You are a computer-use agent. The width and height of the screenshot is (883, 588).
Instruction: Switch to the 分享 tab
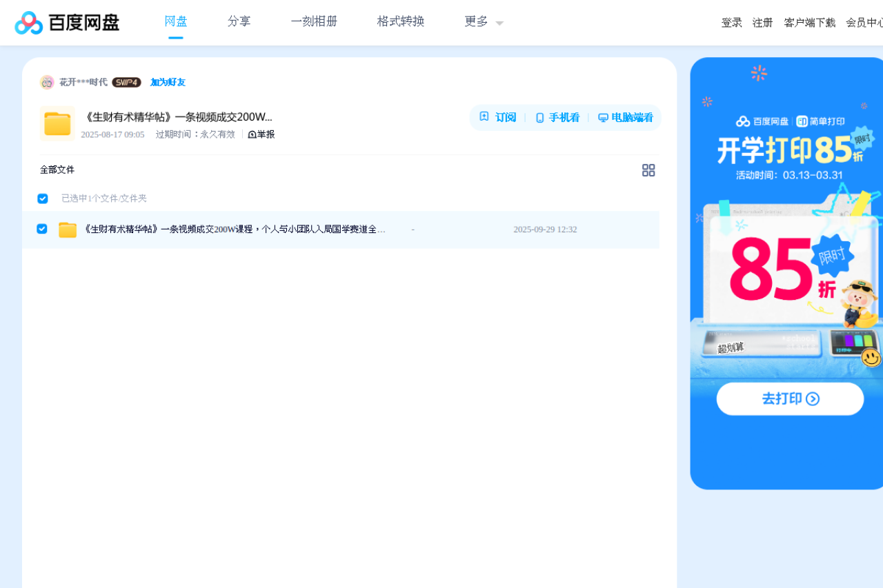[x=239, y=21]
